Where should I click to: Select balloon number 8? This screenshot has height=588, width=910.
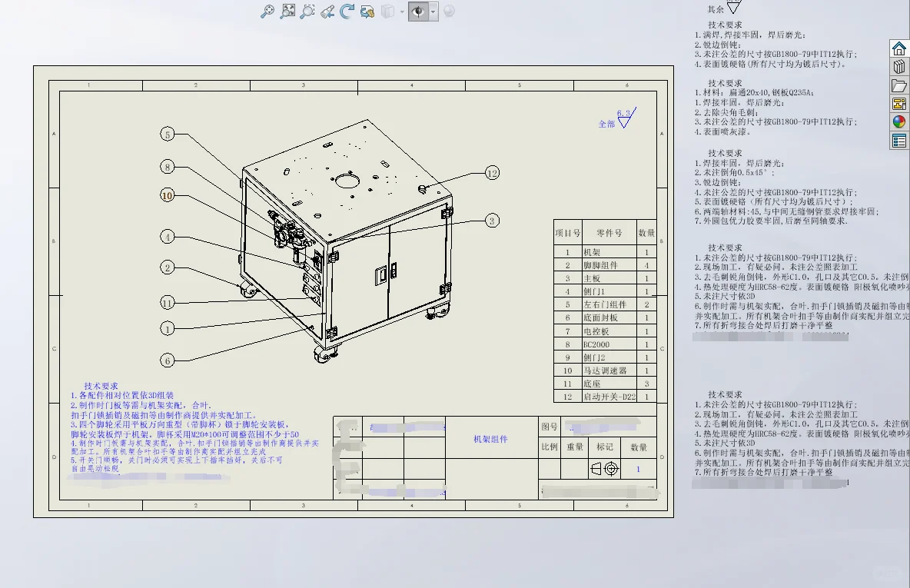pos(167,167)
